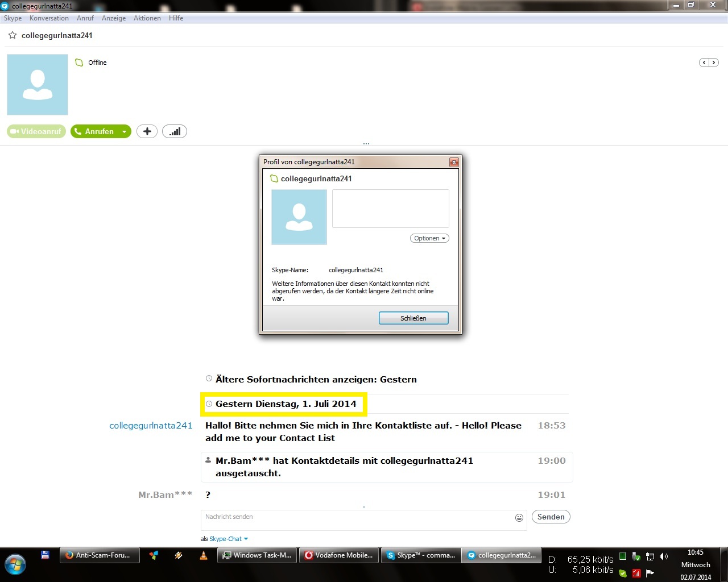Screen dimensions: 728x582
Task: Call the contact with Anrufen
Action: (x=94, y=131)
